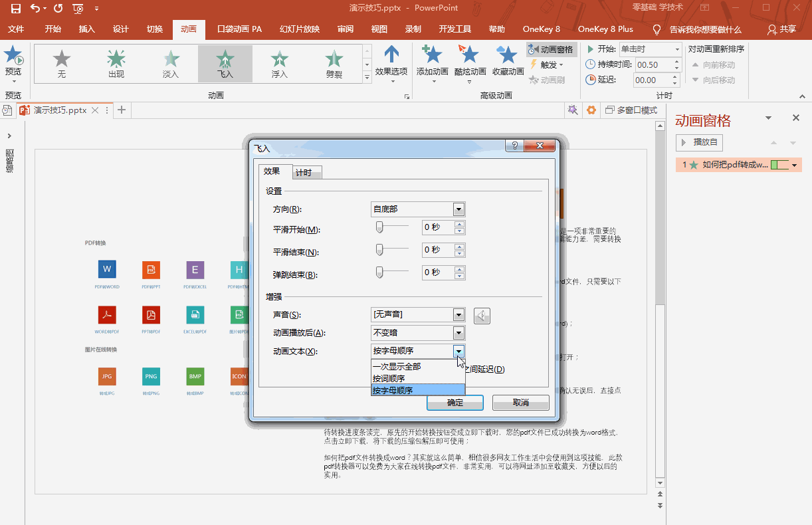The width and height of the screenshot is (812, 525).
Task: Expand the 缩略图 thumbnail side panel chevron
Action: click(x=9, y=136)
